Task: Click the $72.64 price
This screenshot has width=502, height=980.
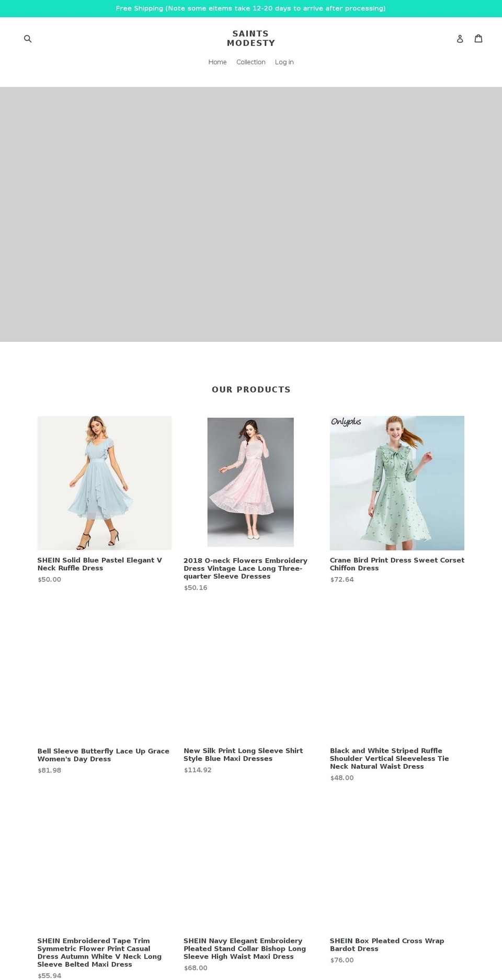Action: 342,580
